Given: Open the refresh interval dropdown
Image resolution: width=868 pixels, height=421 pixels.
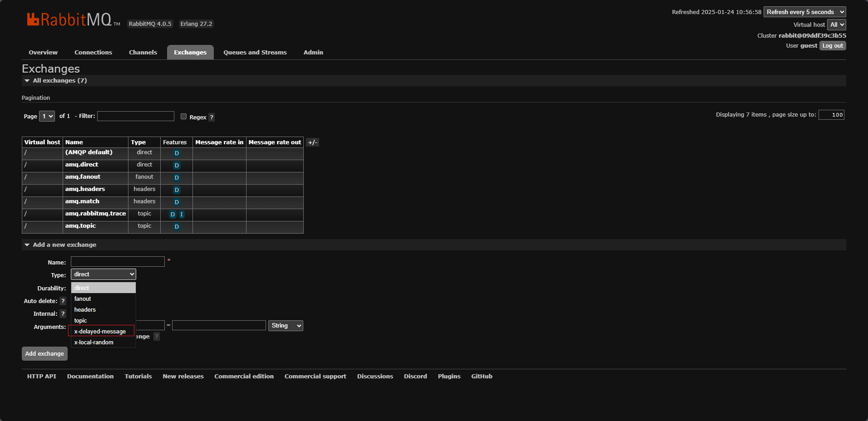Looking at the screenshot, I should point(805,12).
